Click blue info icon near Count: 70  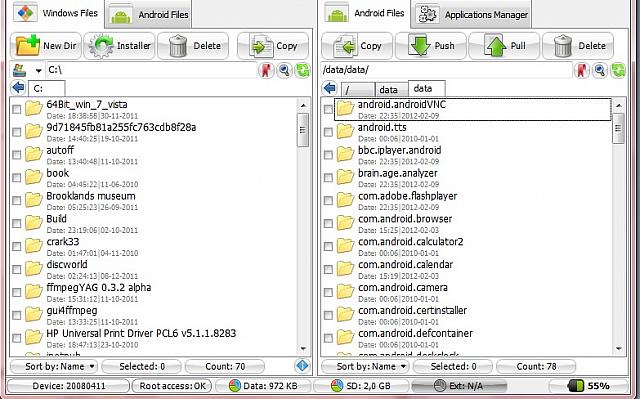click(x=302, y=366)
